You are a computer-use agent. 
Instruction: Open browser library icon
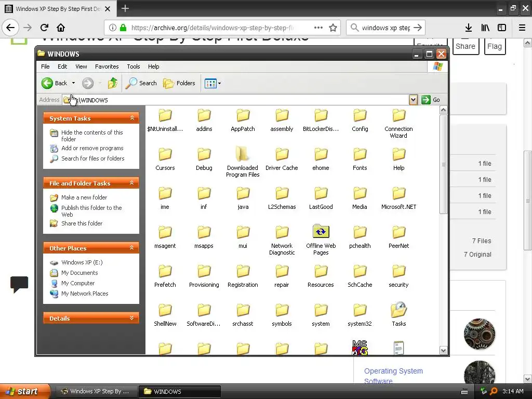(485, 28)
